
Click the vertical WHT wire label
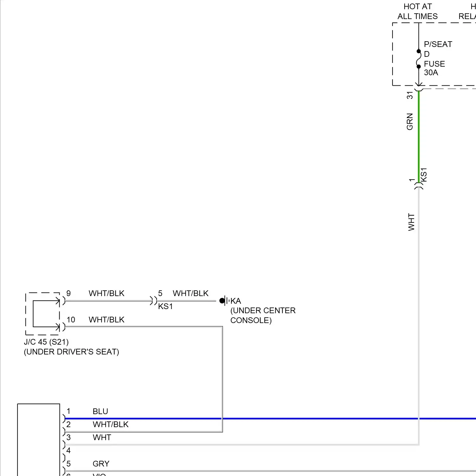pyautogui.click(x=411, y=222)
